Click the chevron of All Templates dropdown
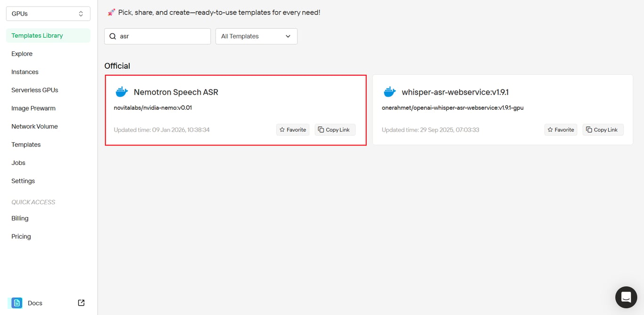Viewport: 644px width, 315px height. [x=288, y=36]
